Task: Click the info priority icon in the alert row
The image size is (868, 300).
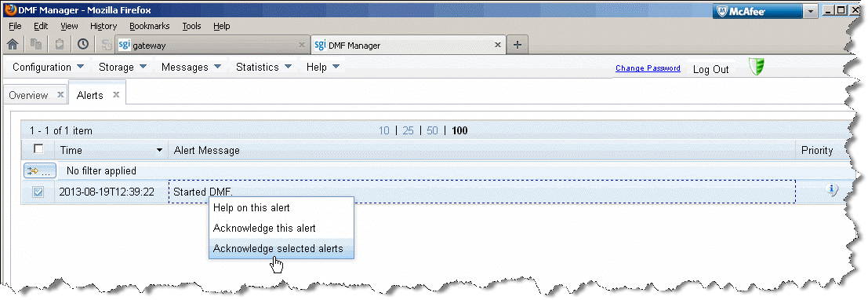Action: (x=831, y=190)
